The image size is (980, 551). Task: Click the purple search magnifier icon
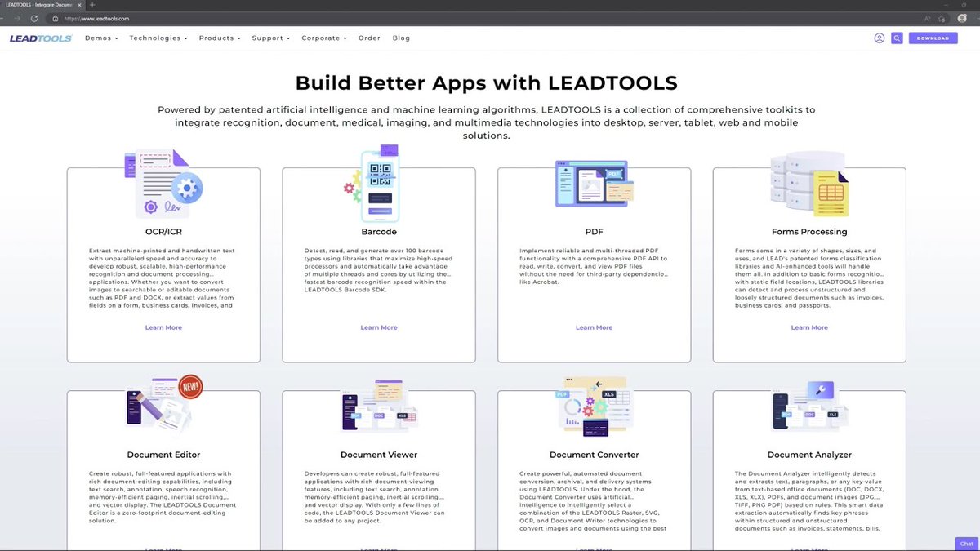pyautogui.click(x=897, y=38)
